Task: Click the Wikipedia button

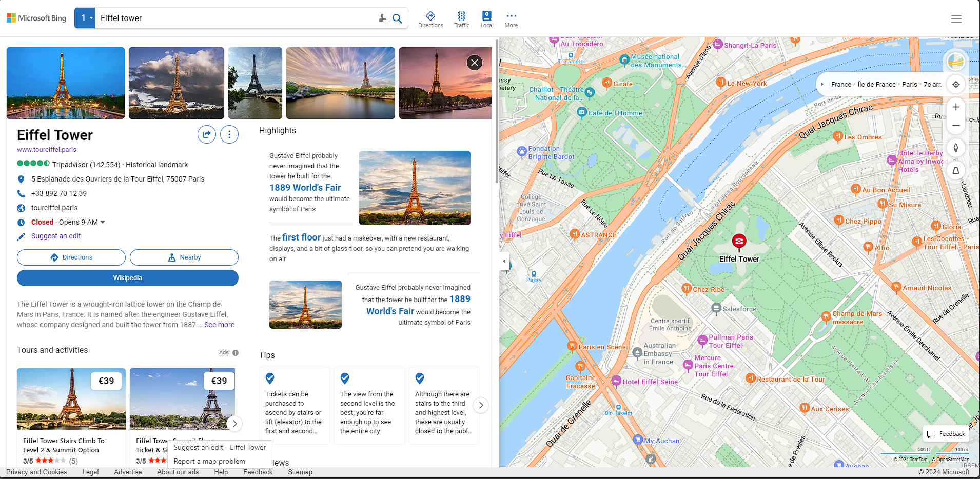Action: click(127, 277)
